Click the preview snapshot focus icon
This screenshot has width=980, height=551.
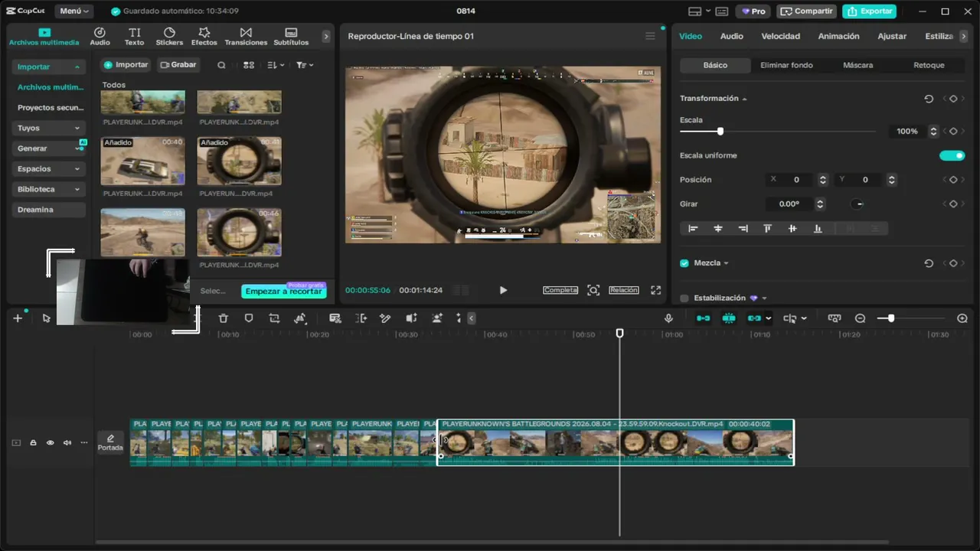pos(593,290)
